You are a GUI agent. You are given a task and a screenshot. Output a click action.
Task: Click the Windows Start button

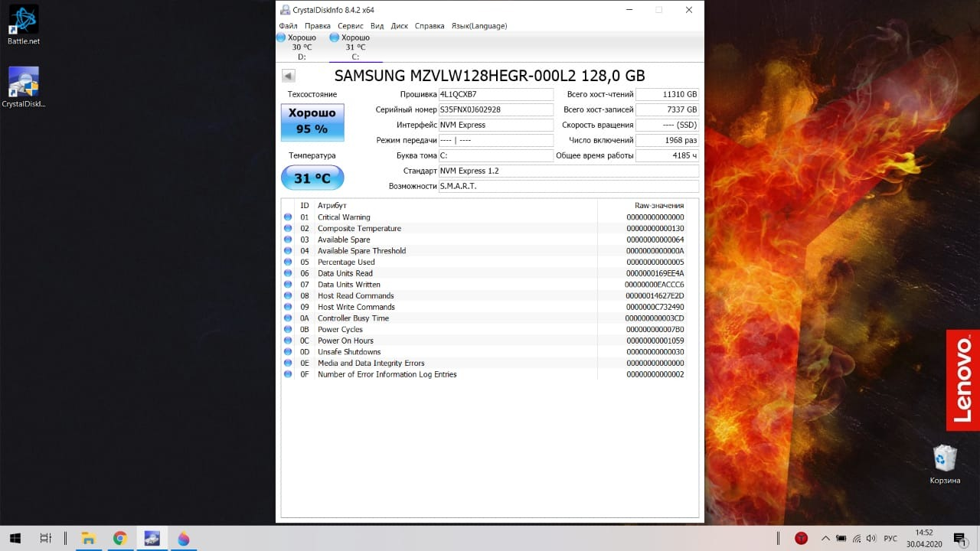[x=15, y=538]
